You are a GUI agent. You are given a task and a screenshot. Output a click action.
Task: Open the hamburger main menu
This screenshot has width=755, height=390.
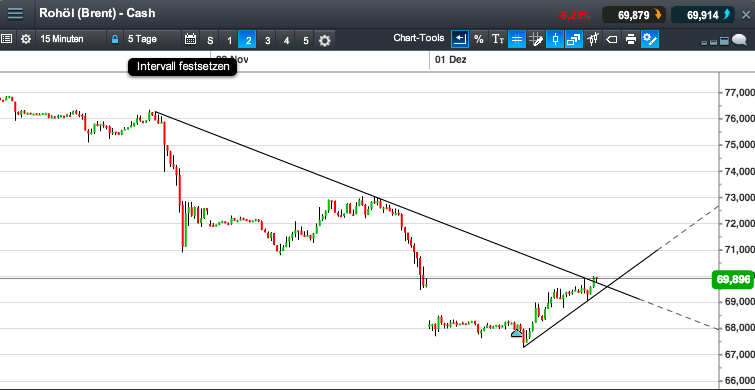coord(15,13)
